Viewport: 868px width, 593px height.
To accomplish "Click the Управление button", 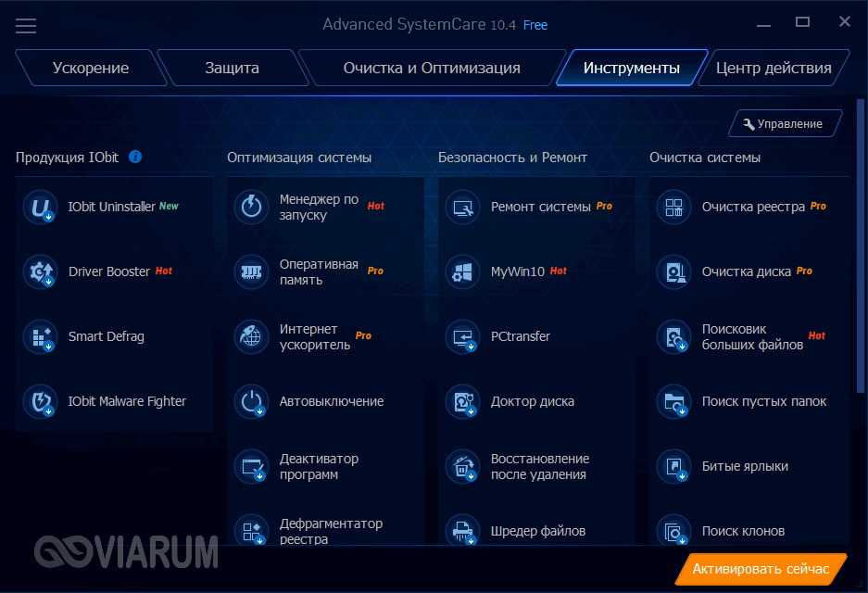I will pyautogui.click(x=785, y=124).
